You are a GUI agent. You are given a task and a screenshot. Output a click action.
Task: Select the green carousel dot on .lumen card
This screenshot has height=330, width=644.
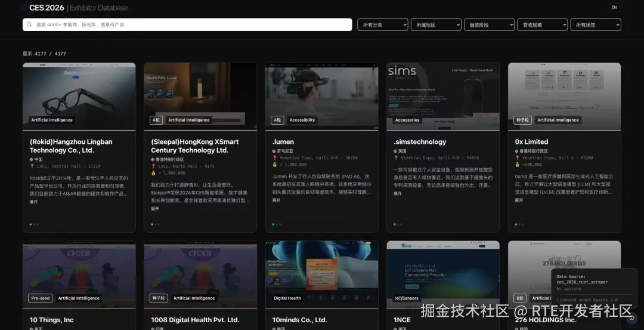click(274, 224)
